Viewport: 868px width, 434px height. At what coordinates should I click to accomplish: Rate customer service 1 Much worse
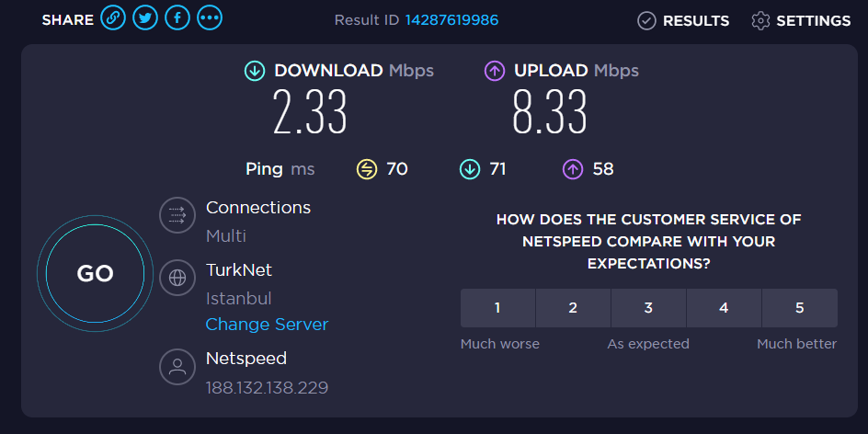(x=497, y=308)
